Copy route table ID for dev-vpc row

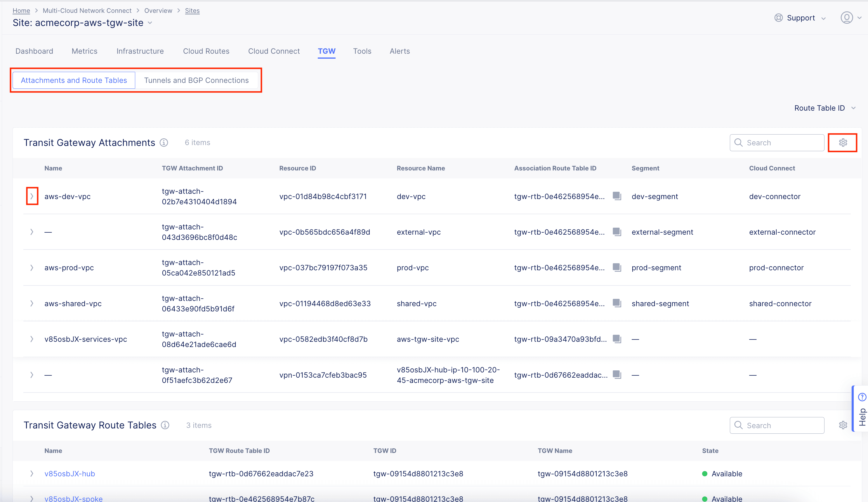tap(617, 196)
